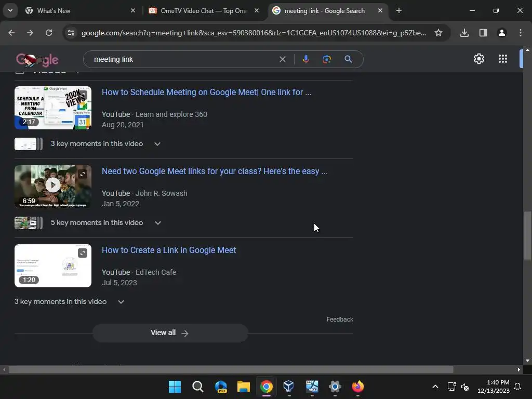This screenshot has width=532, height=399.
Task: Expand the first video thumbnail's fullscreen icon
Action: pyautogui.click(x=83, y=95)
